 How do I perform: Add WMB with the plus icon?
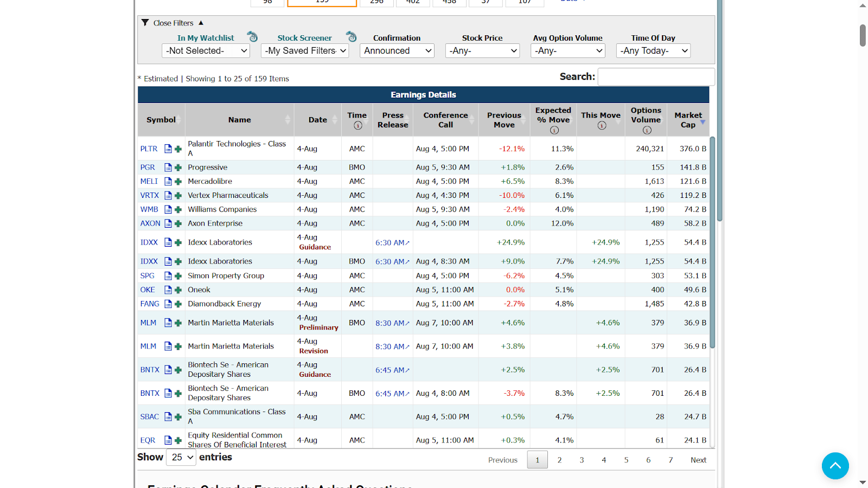[178, 210]
